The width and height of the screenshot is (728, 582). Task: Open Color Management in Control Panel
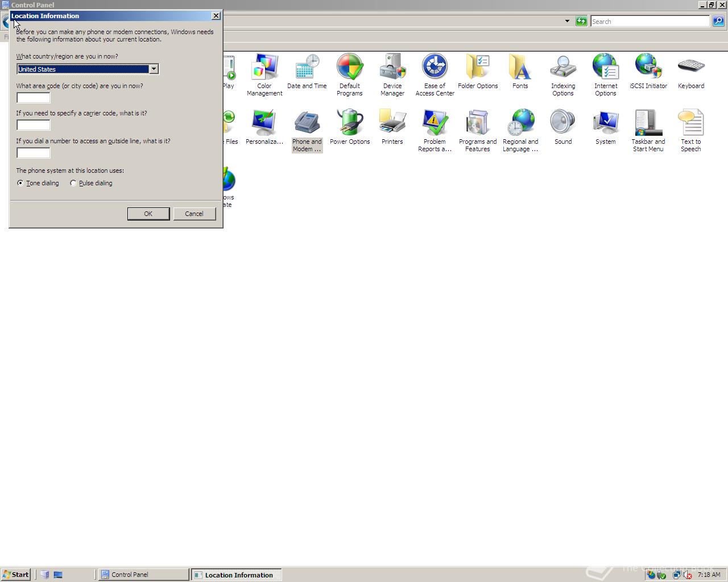pyautogui.click(x=264, y=75)
